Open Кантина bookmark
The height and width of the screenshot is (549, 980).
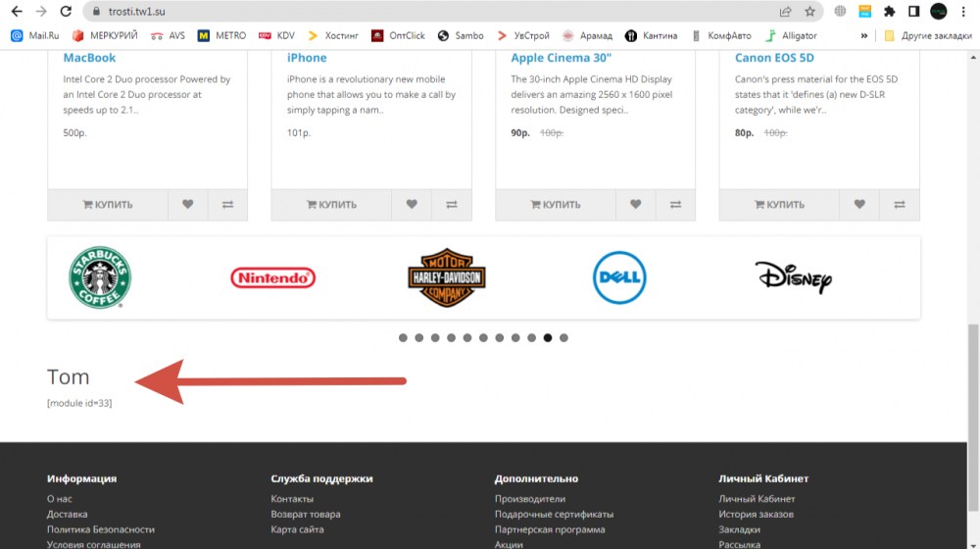652,35
